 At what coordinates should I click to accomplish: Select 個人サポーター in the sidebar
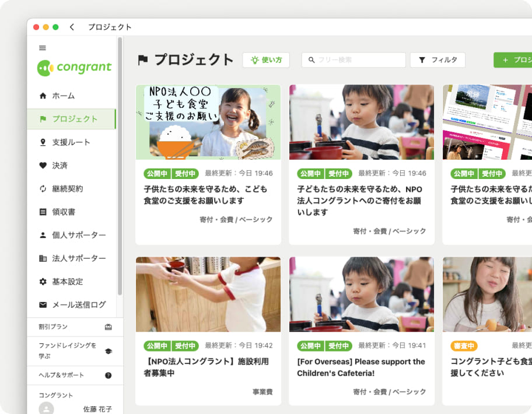coord(71,235)
